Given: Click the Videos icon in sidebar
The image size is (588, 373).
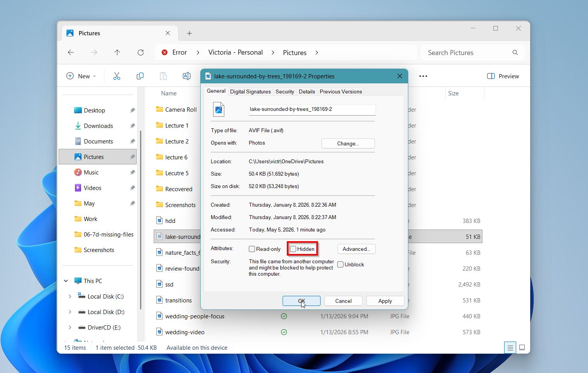Looking at the screenshot, I should tap(78, 188).
